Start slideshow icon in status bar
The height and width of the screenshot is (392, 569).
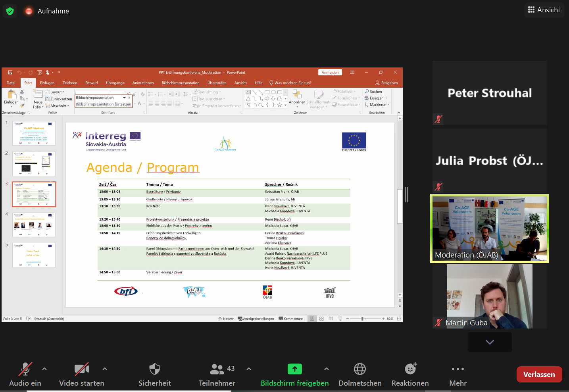340,319
